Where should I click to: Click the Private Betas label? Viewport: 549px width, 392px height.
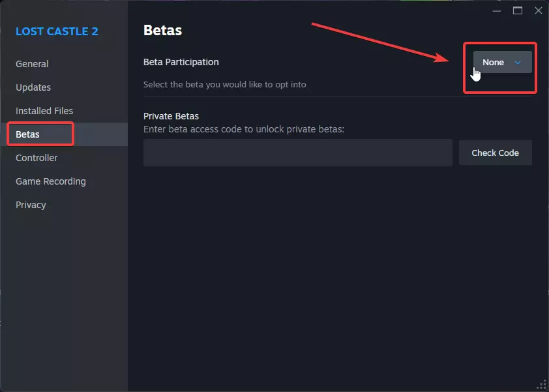[x=171, y=116]
